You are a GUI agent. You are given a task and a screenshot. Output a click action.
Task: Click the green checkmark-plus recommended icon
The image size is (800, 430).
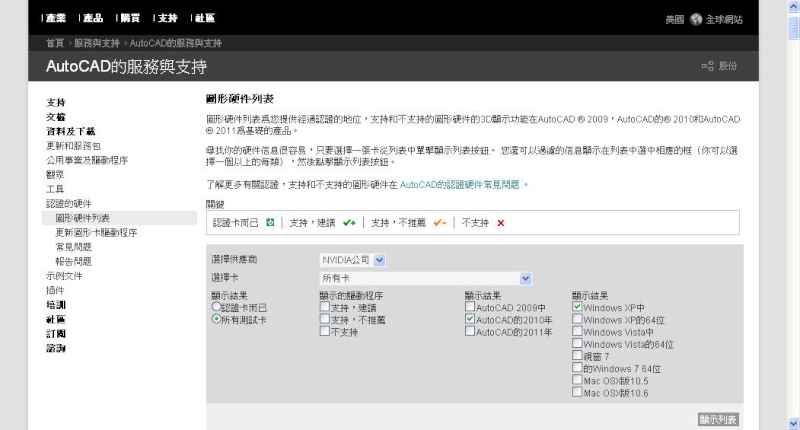pos(349,222)
